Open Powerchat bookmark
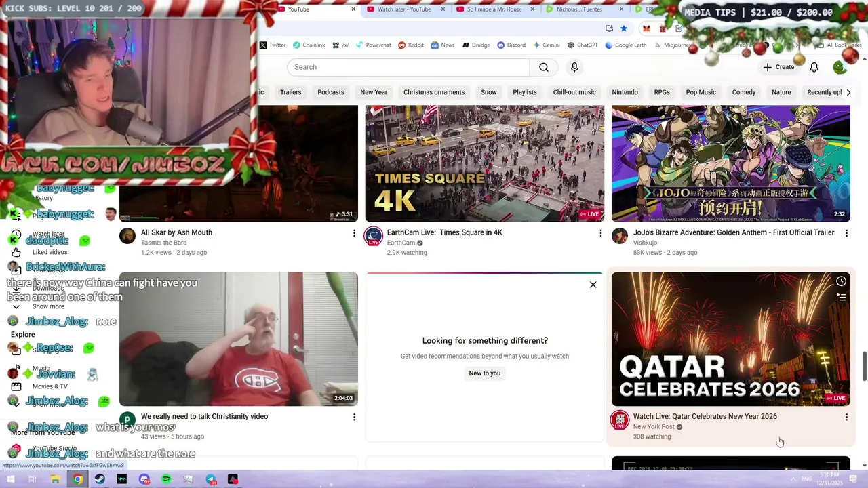Viewport: 868px width, 488px height. click(374, 45)
